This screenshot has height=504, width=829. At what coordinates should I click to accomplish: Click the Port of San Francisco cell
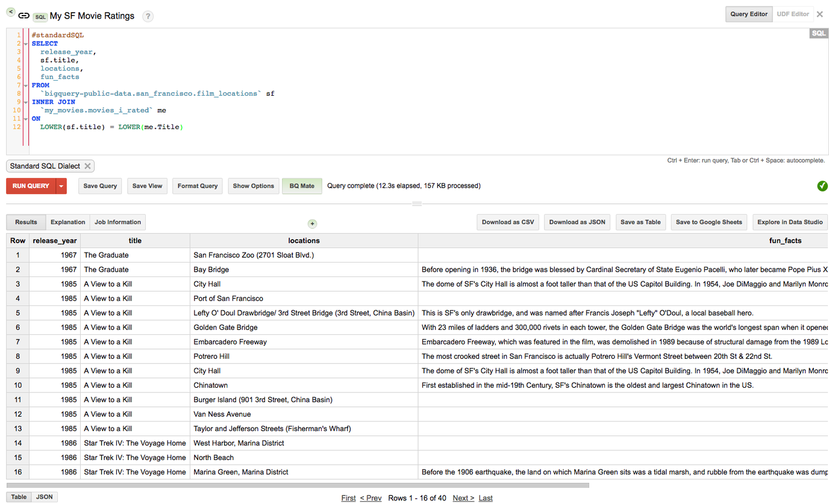point(304,299)
